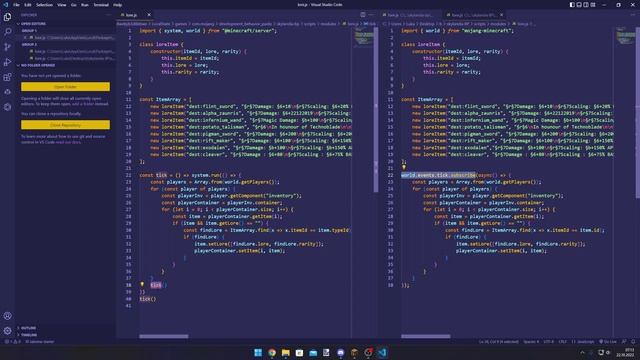This screenshot has height=360, width=640.
Task: Click the Go Live status bar button
Action: [608, 342]
